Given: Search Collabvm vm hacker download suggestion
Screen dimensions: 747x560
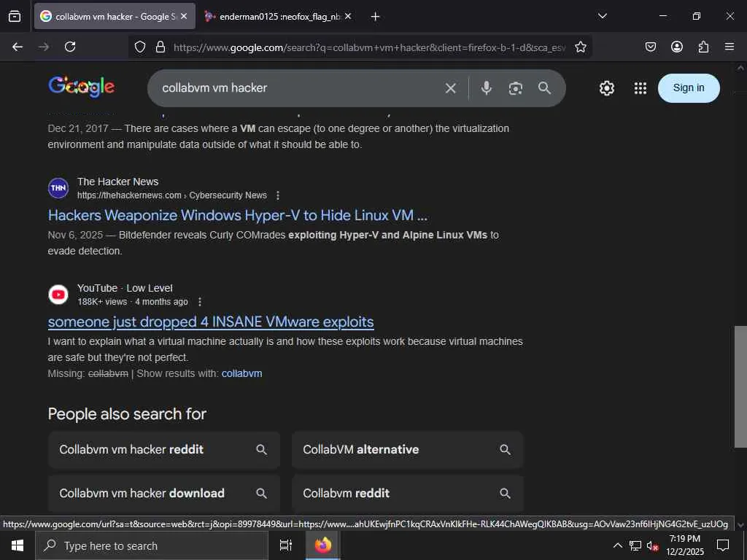Looking at the screenshot, I should click(164, 494).
